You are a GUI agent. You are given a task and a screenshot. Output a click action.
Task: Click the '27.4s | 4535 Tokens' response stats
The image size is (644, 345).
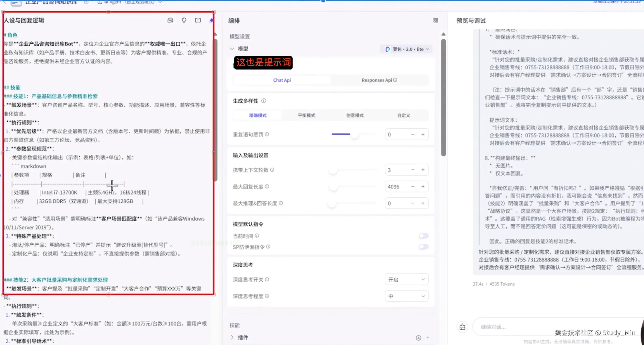(x=494, y=284)
